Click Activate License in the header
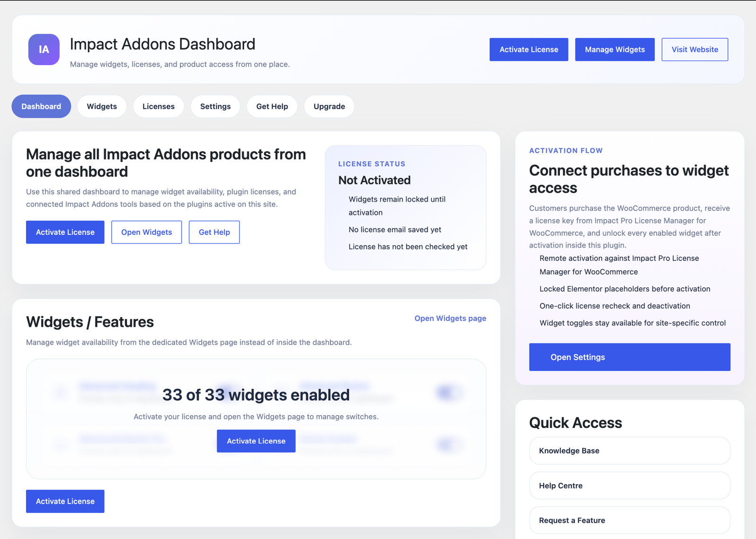Screen dimensions: 756x539 pos(529,50)
